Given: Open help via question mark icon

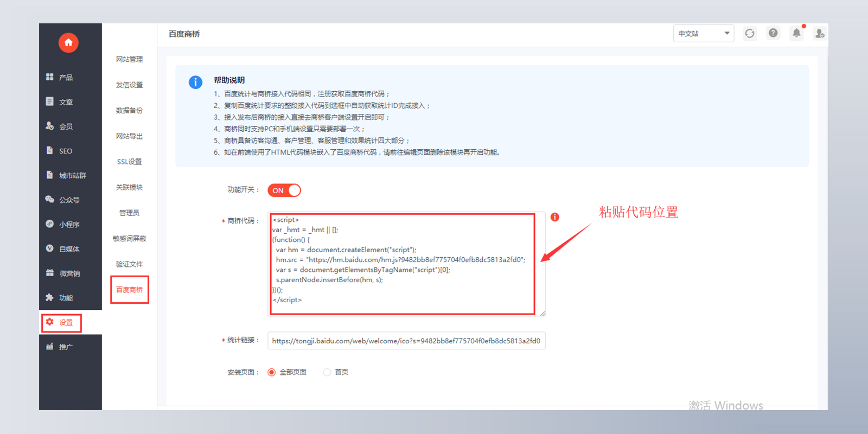Looking at the screenshot, I should point(773,34).
